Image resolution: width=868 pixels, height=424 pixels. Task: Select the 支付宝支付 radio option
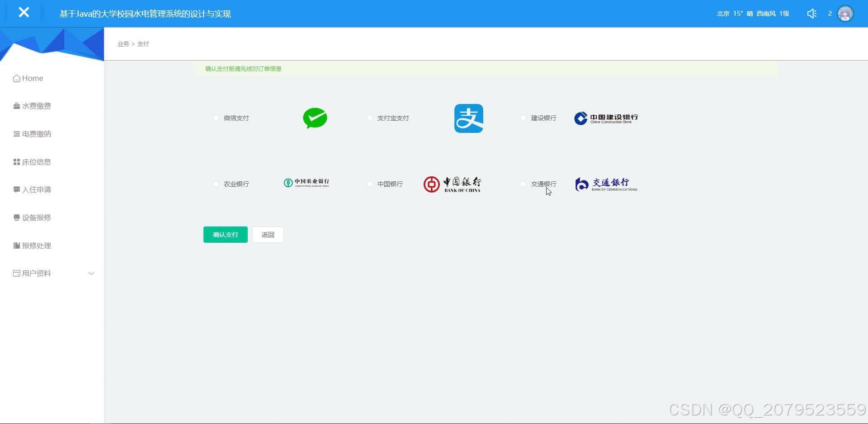[370, 118]
